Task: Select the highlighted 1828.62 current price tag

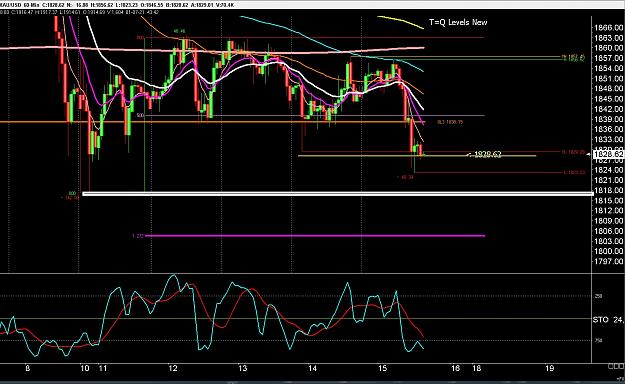Action: click(609, 154)
